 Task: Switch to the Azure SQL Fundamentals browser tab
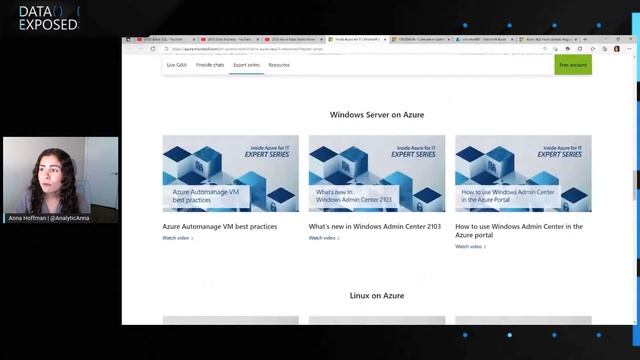click(548, 39)
